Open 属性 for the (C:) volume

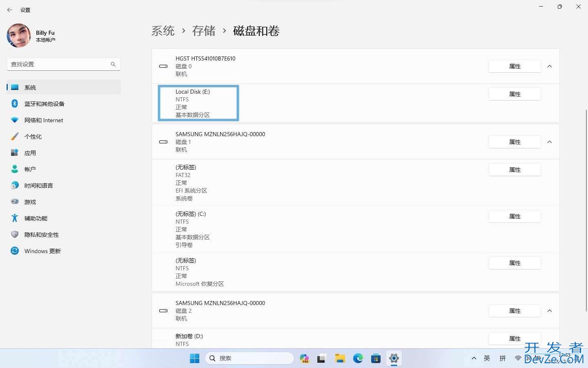(515, 216)
